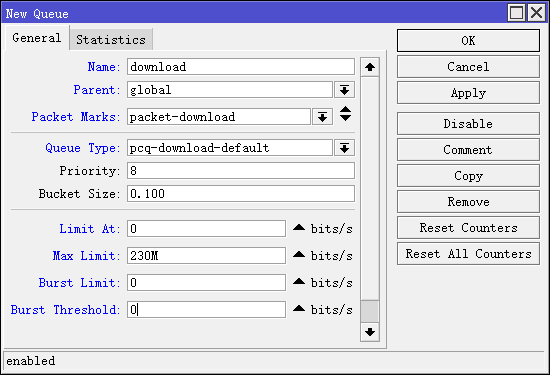
Task: Add another Packet Marks entry with down arrow
Action: (346, 119)
